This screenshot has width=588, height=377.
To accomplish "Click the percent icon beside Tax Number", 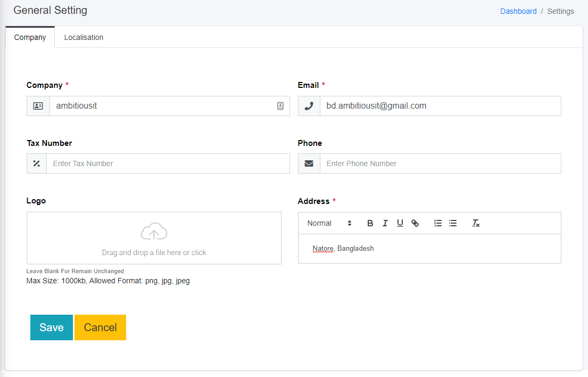I will [x=37, y=163].
